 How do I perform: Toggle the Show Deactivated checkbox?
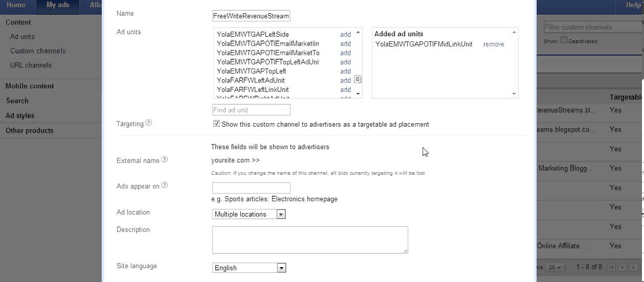point(564,40)
